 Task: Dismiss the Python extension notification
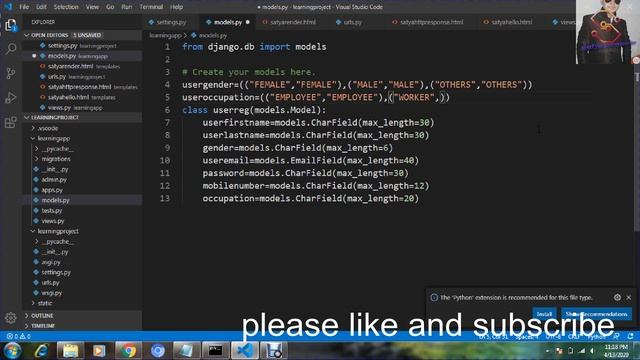coord(629,298)
